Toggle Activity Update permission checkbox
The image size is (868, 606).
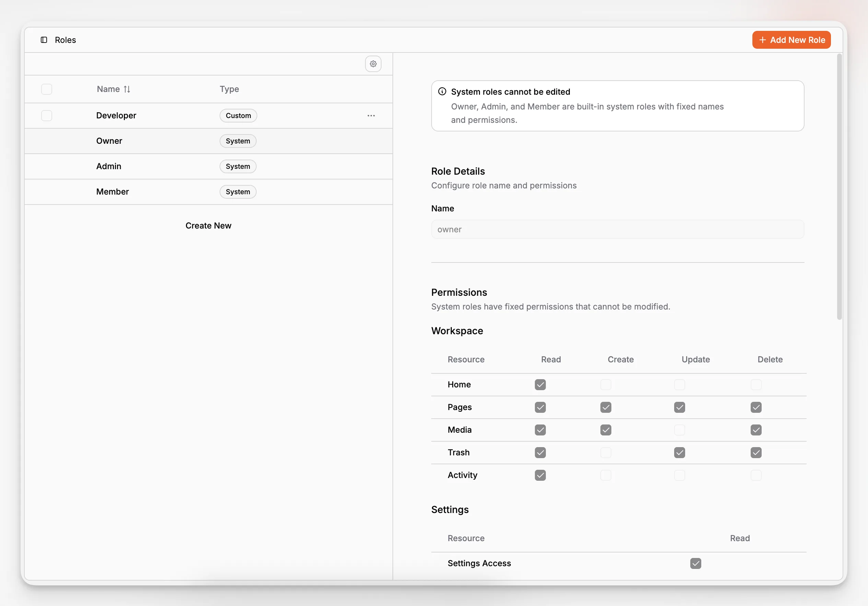coord(679,475)
